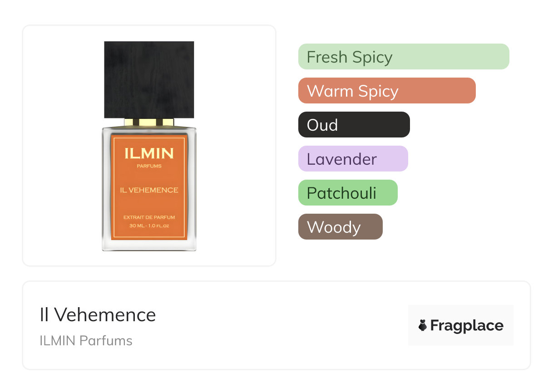The image size is (553, 392).
Task: Click the ILMIN Parfums brand name subtitle
Action: pyautogui.click(x=86, y=341)
